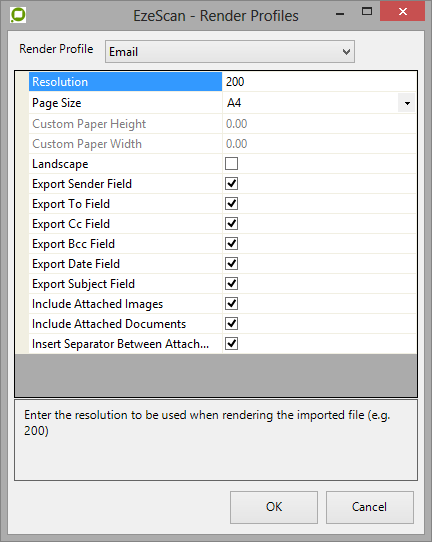Toggle the Export Date Field checkbox
This screenshot has height=542, width=432.
point(231,264)
